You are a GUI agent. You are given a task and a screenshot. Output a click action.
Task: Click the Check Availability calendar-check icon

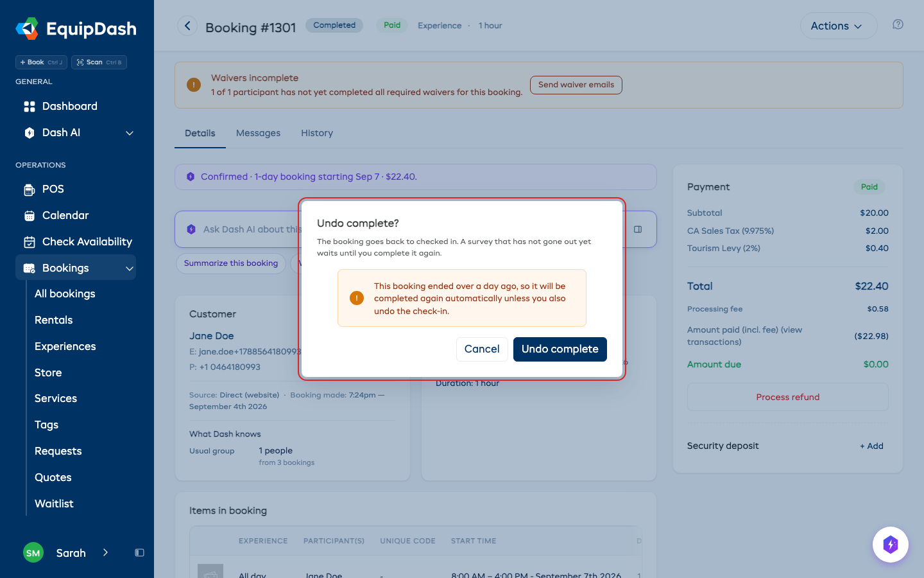pyautogui.click(x=30, y=242)
